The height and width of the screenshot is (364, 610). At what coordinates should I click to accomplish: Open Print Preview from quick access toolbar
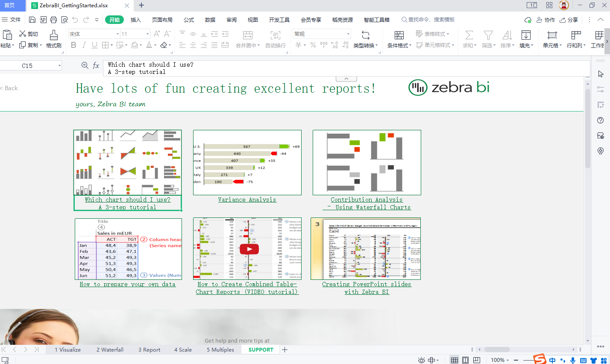pyautogui.click(x=65, y=20)
